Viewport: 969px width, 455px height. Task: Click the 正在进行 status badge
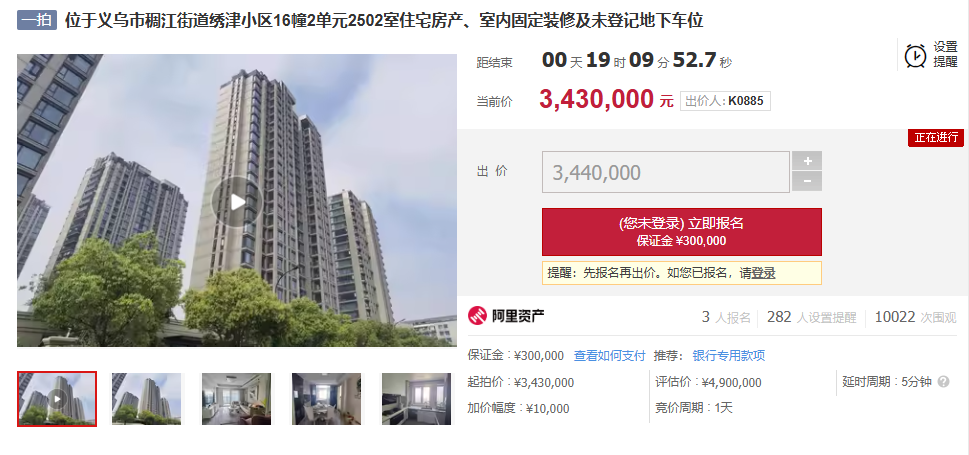[x=936, y=137]
